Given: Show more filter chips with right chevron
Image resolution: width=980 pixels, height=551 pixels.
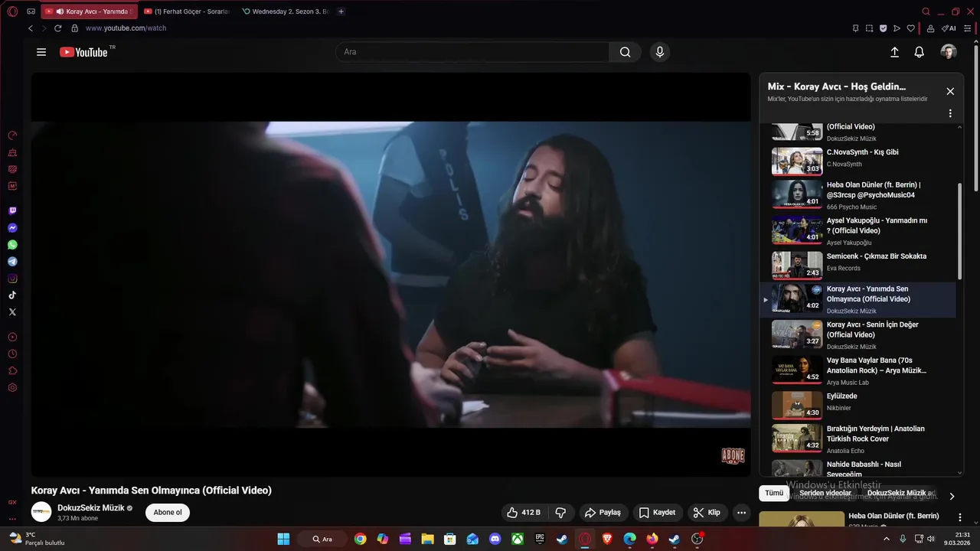Looking at the screenshot, I should [x=952, y=496].
